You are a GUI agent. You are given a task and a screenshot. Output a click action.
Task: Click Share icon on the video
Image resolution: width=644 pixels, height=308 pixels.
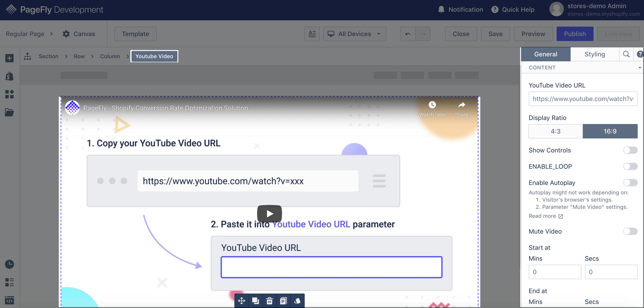tap(462, 109)
